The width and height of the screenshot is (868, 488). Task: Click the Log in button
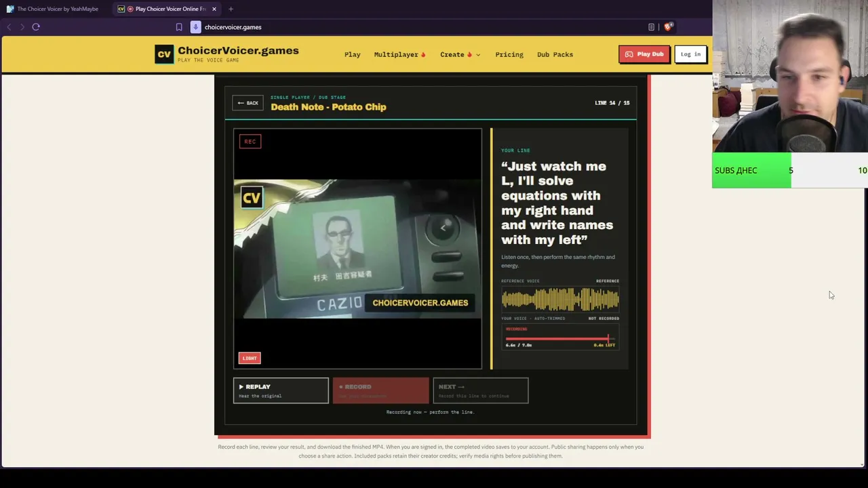click(690, 54)
